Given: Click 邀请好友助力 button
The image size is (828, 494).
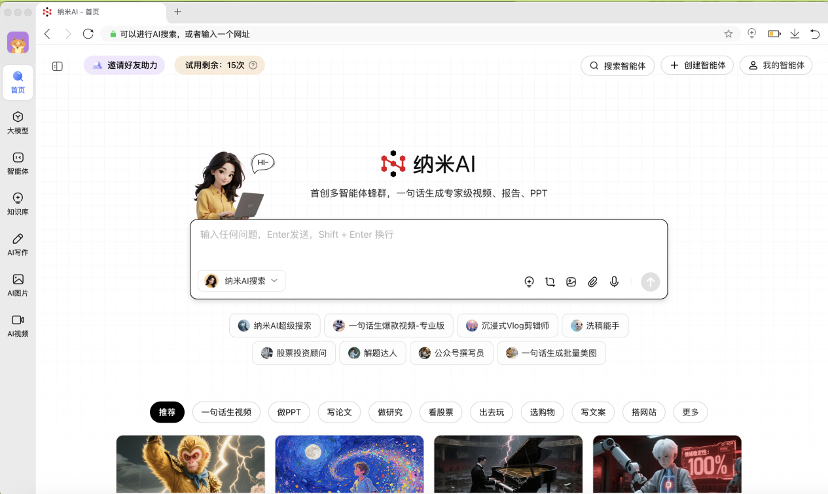Looking at the screenshot, I should click(125, 66).
